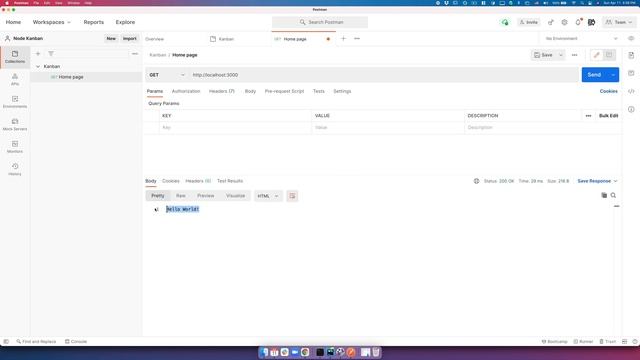Viewport: 640px width, 360px height.
Task: Toggle line wrap icon in response toolbar
Action: pyautogui.click(x=292, y=196)
